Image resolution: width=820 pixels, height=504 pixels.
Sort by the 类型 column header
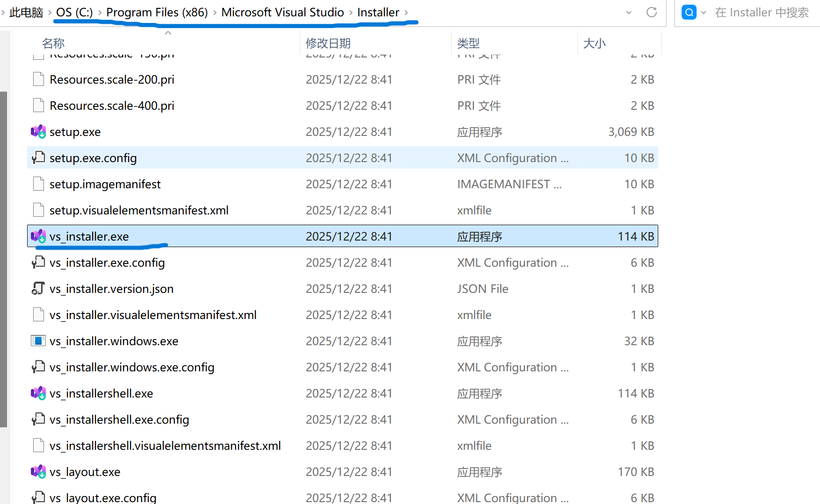pyautogui.click(x=468, y=43)
